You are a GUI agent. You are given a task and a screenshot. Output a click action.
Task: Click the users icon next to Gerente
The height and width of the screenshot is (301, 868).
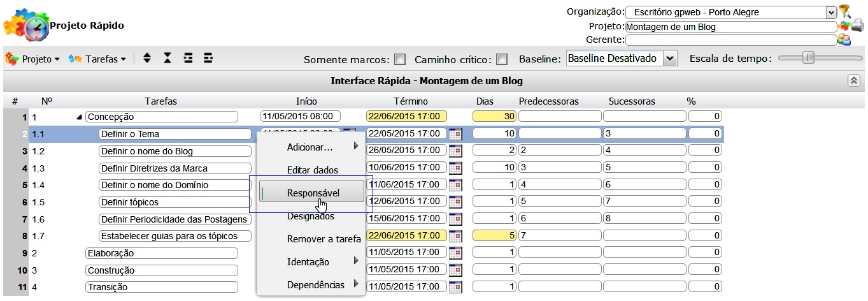844,40
